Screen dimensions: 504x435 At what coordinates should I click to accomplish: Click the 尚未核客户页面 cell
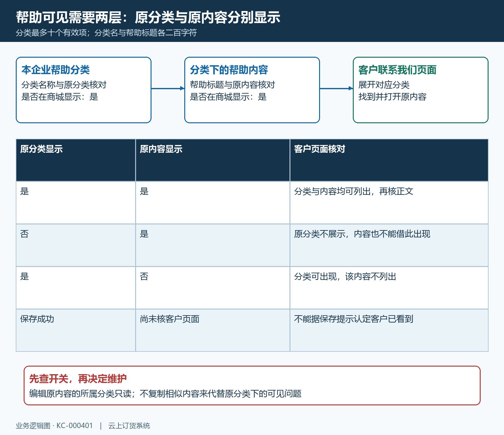coord(213,330)
